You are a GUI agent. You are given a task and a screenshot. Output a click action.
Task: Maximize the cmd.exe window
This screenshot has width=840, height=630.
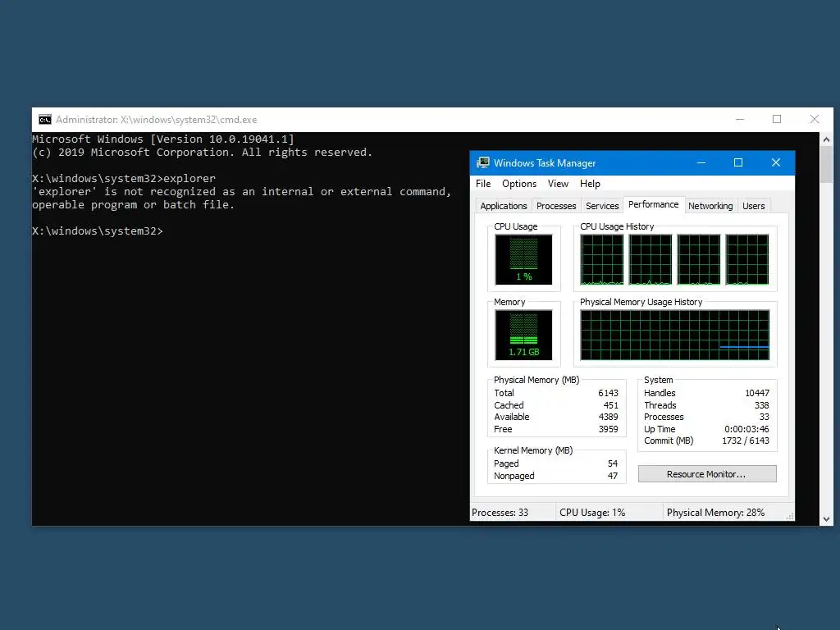777,120
